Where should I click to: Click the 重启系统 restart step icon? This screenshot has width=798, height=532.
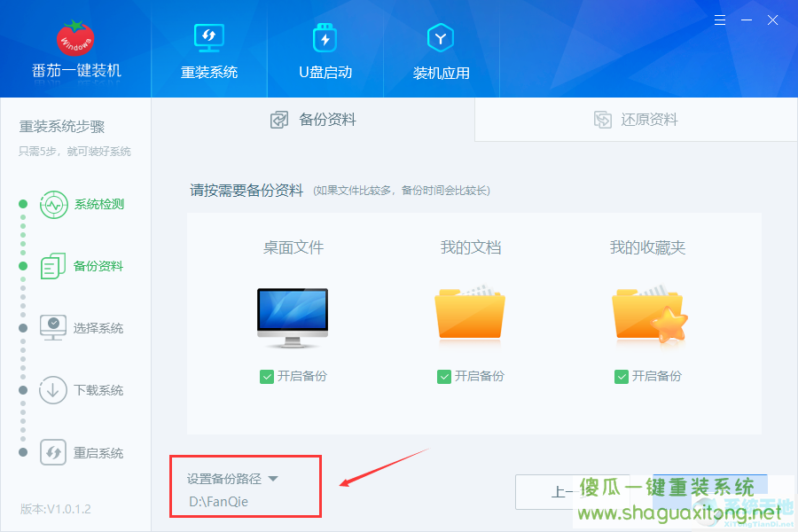point(53,452)
